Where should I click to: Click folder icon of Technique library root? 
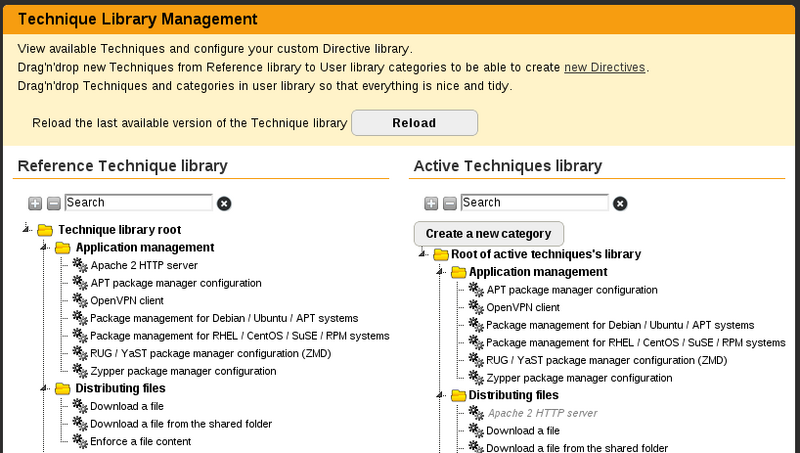(45, 230)
